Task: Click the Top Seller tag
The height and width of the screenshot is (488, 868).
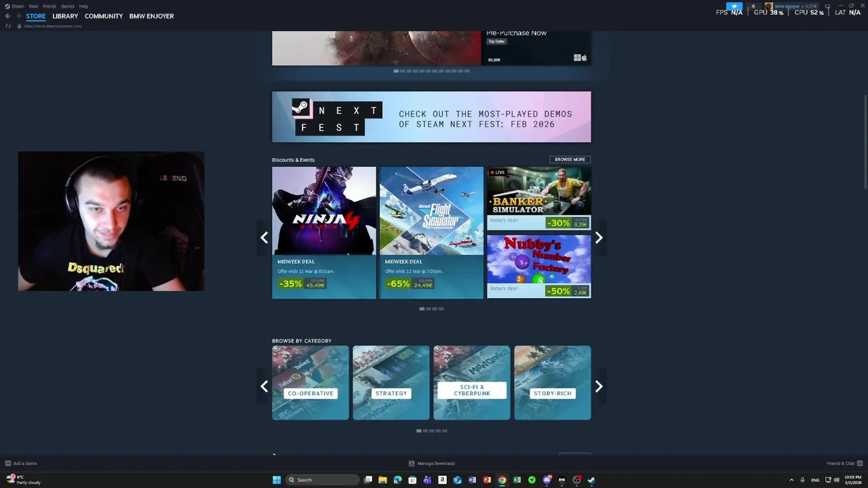Action: tap(496, 41)
